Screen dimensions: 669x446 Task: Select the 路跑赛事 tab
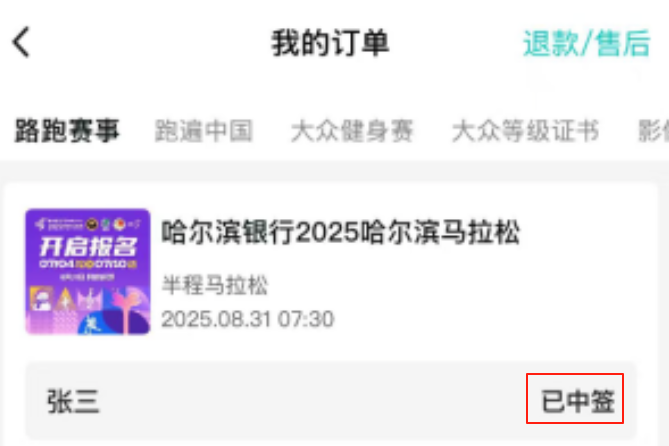[x=67, y=131]
